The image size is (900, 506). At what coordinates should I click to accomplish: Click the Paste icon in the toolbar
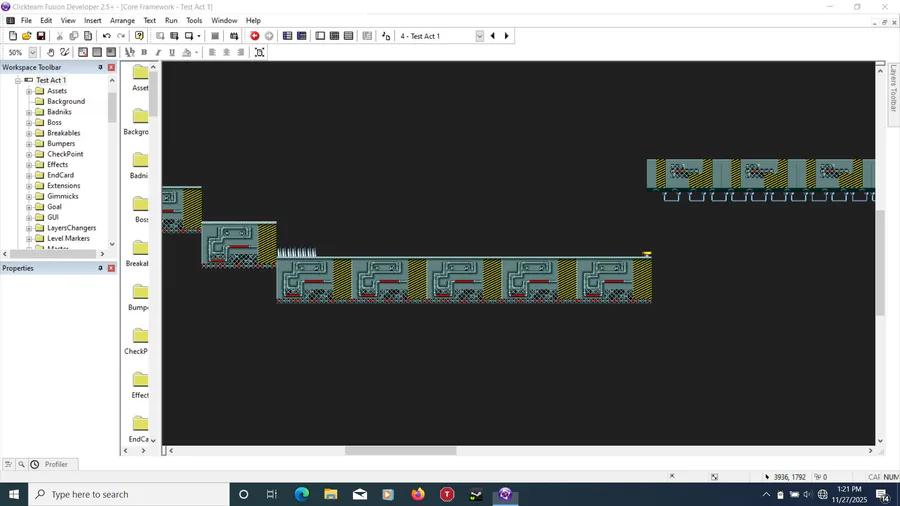88,36
